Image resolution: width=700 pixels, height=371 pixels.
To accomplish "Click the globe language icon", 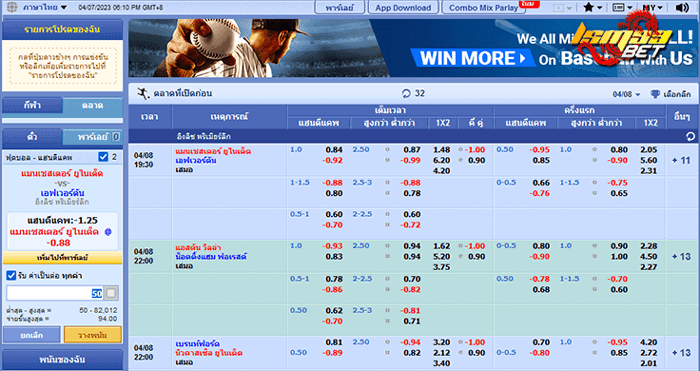I will (x=12, y=8).
